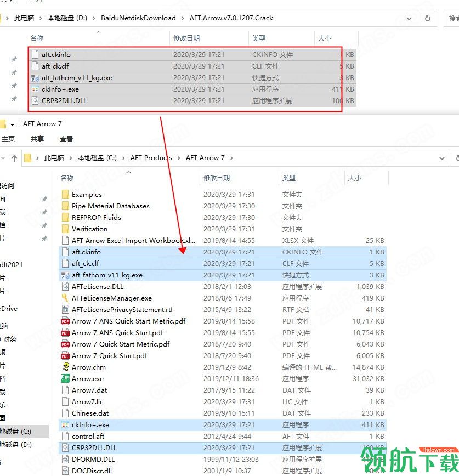Expand chevron after AFT Arrow 7 in breadcrumb
Image resolution: width=459 pixels, height=476 pixels.
231,158
